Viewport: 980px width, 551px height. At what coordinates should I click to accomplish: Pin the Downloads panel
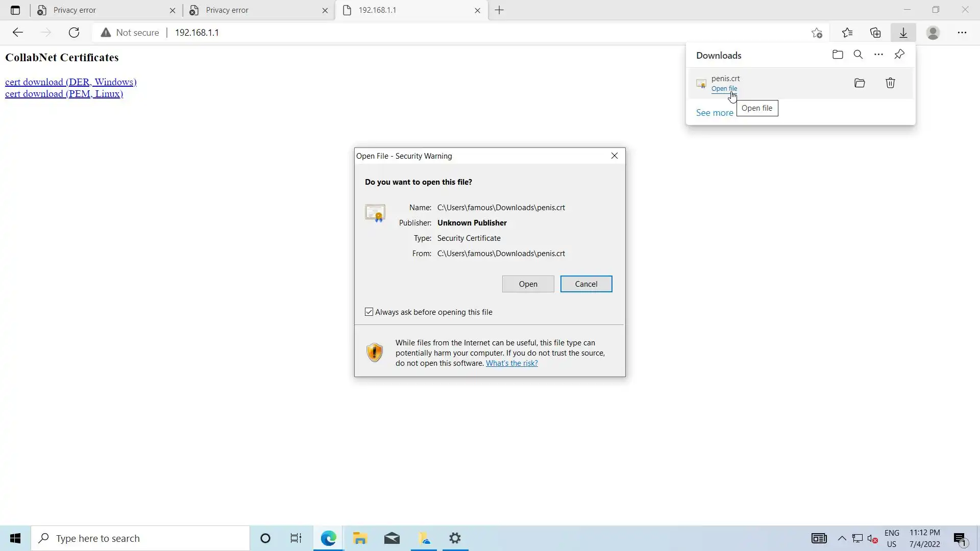pyautogui.click(x=899, y=55)
